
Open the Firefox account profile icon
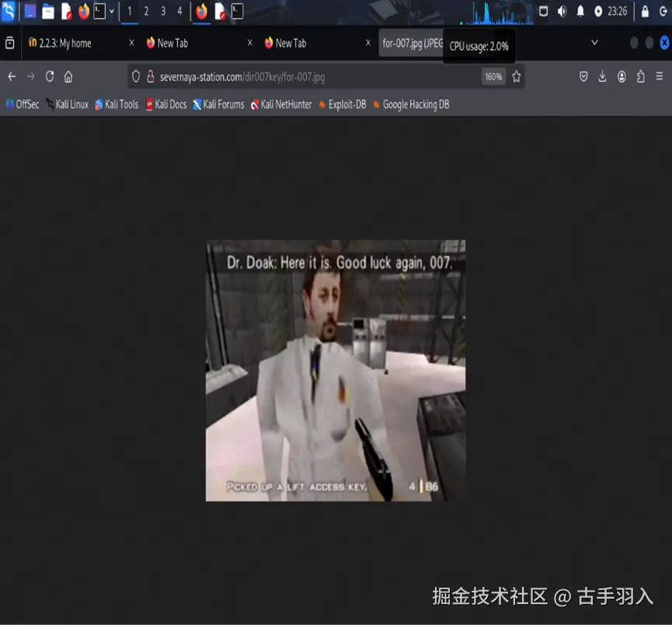point(622,75)
